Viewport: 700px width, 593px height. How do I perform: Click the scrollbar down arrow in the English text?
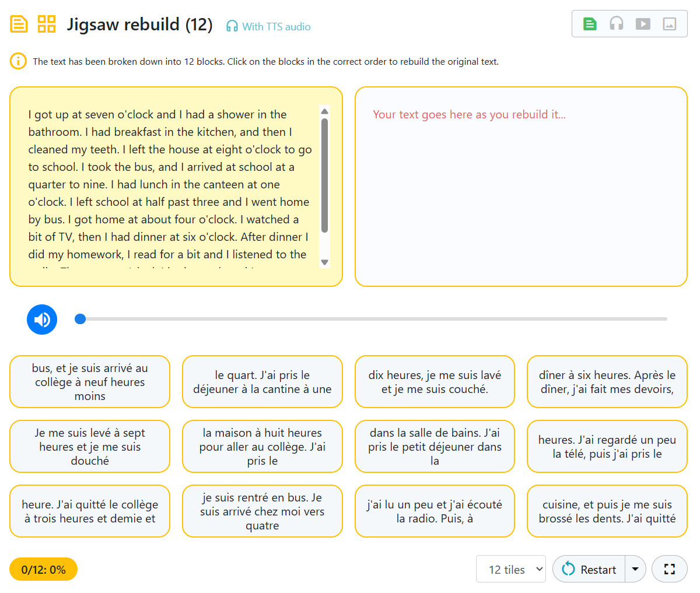pos(325,262)
